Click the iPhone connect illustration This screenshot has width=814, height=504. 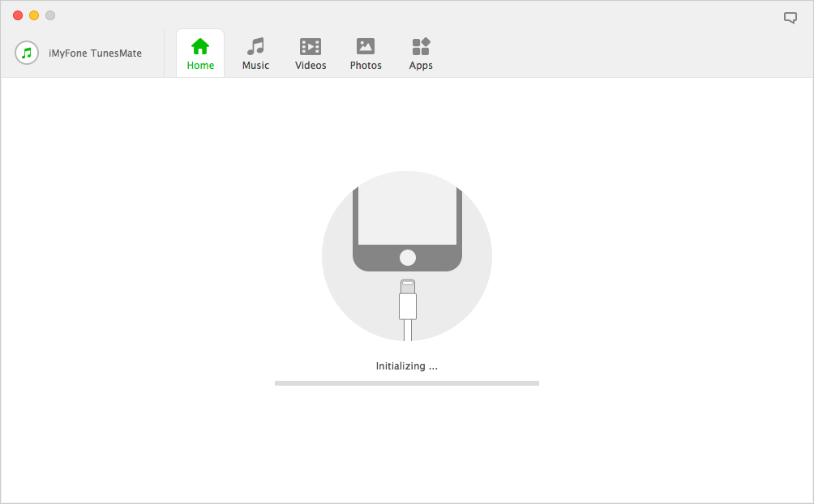point(407,256)
